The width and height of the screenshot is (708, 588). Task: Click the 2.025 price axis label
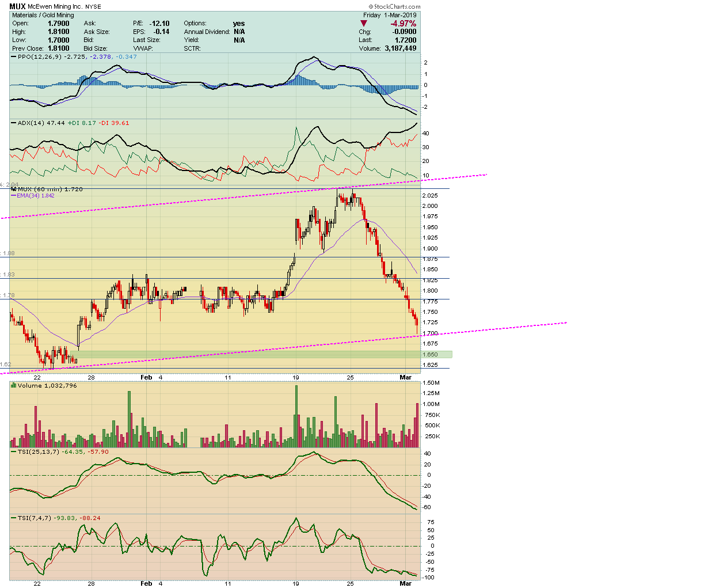click(x=431, y=196)
